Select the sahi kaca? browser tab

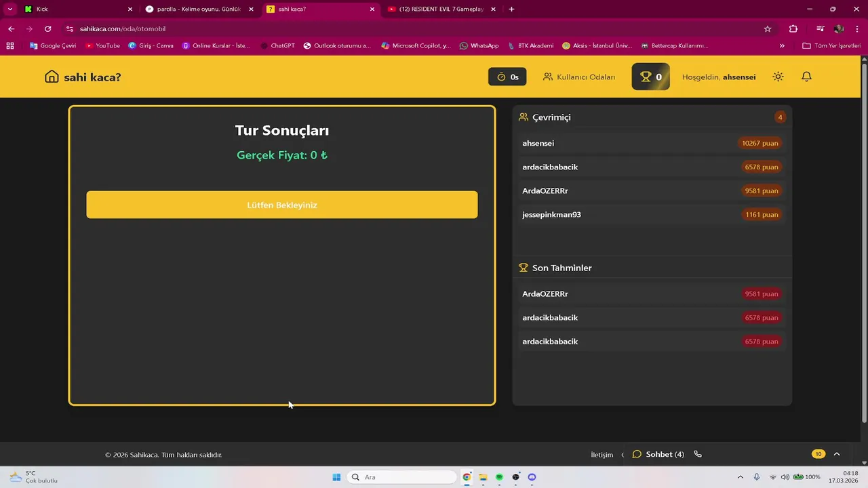[320, 9]
